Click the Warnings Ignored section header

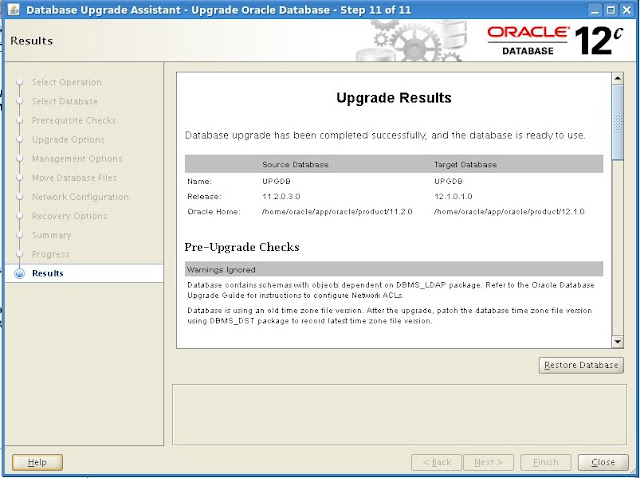[x=393, y=269]
